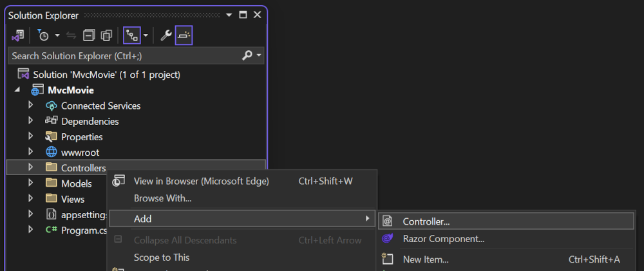Click the search magnifier icon
The image size is (644, 271).
click(247, 56)
